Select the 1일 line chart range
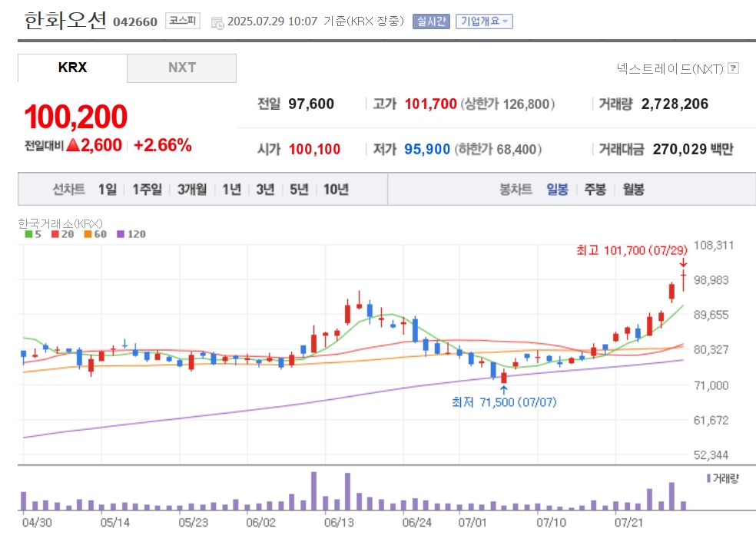This screenshot has width=756, height=545. [x=108, y=190]
